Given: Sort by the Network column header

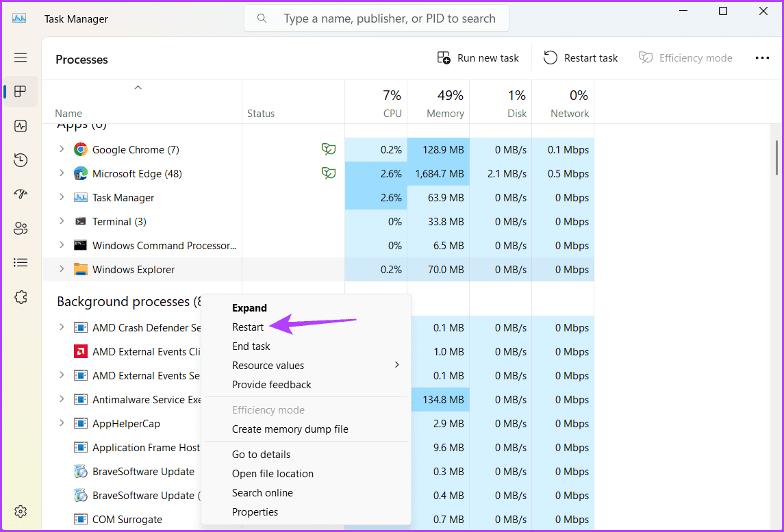Looking at the screenshot, I should pos(563,102).
